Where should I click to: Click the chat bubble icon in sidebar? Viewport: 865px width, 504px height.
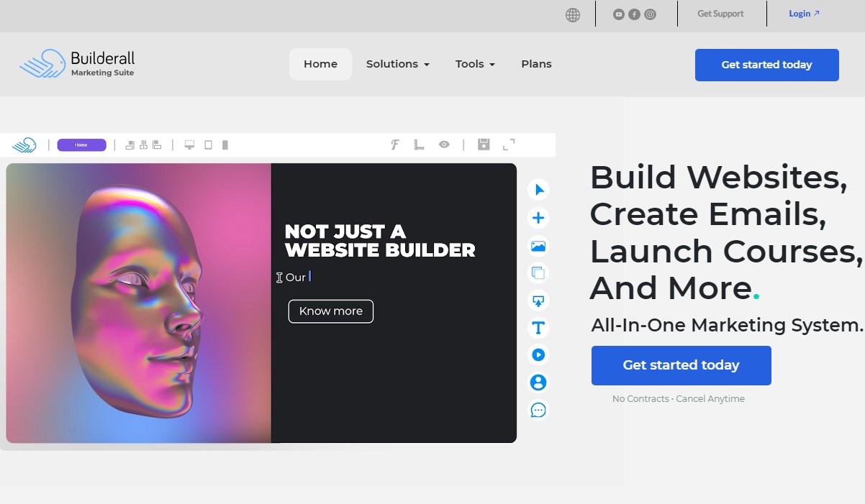(x=538, y=410)
